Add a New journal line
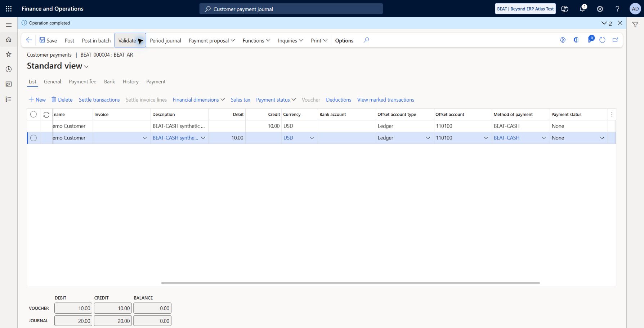Viewport: 644px width, 328px height. [x=37, y=100]
